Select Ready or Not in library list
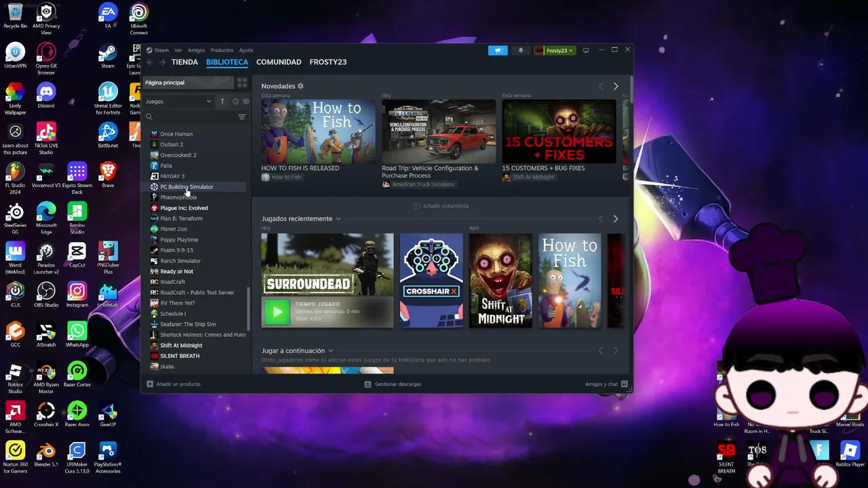 (x=176, y=271)
